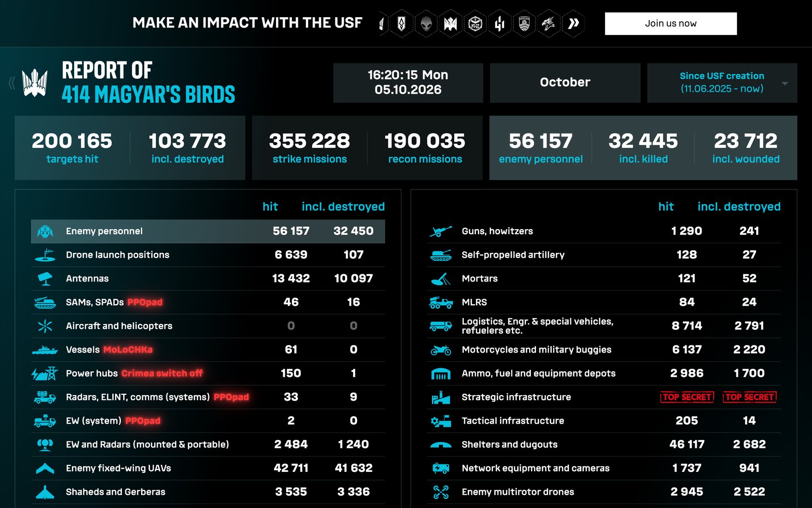
Task: Click the Shaheds and Gerberas drone icon
Action: pyautogui.click(x=45, y=492)
